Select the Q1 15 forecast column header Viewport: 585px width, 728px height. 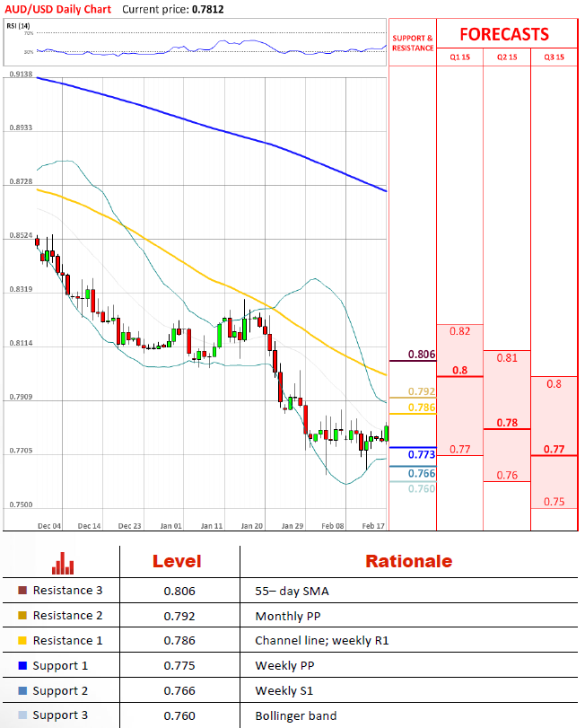click(459, 57)
